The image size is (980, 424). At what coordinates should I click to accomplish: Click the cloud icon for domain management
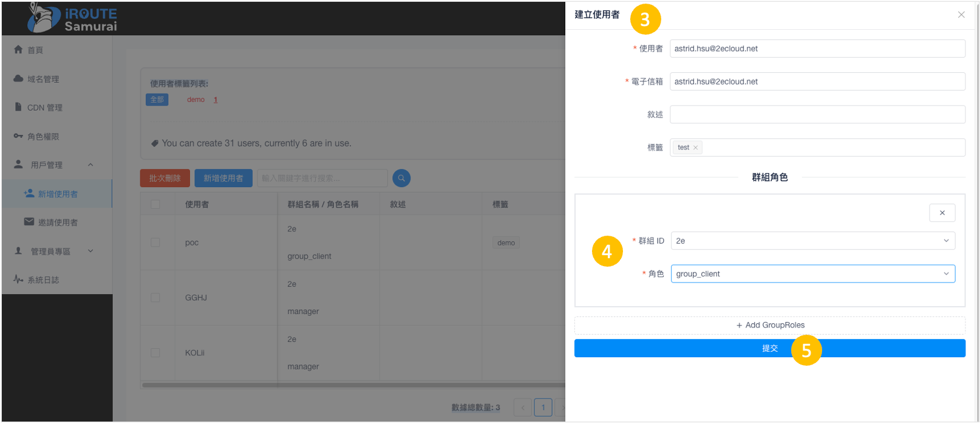pos(18,78)
